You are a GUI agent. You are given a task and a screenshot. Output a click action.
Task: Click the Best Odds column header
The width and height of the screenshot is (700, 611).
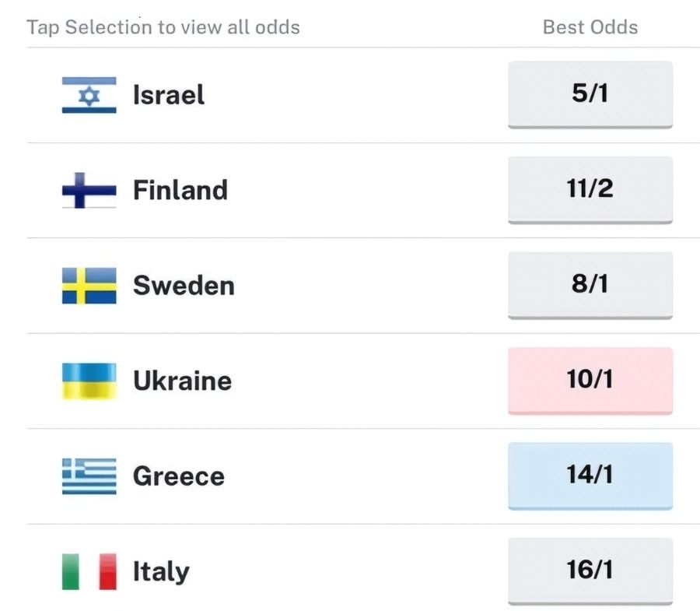tap(590, 27)
